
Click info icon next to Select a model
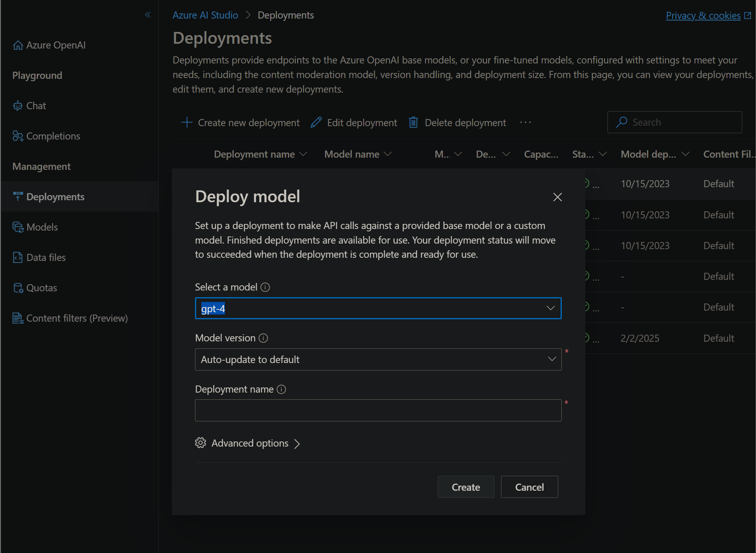[265, 287]
